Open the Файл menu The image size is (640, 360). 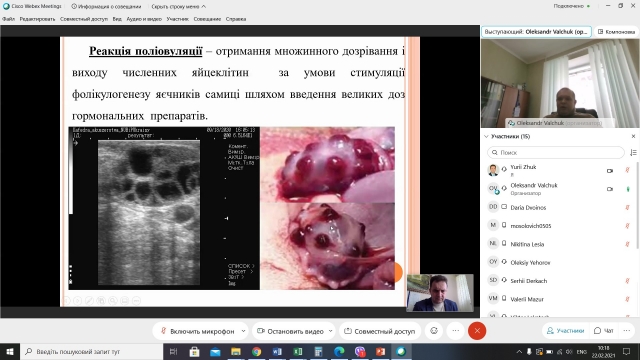[x=9, y=19]
